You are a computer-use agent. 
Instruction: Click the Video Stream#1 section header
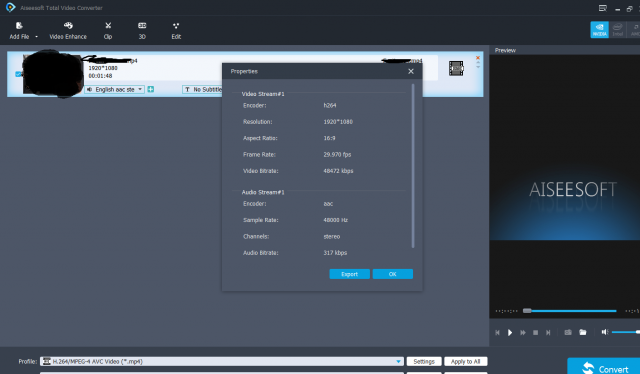pos(263,94)
